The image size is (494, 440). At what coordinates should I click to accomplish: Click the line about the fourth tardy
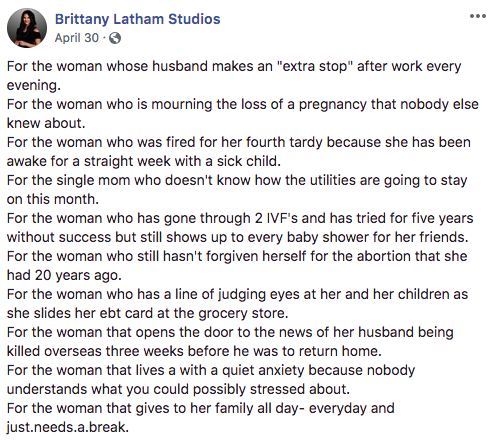(239, 142)
